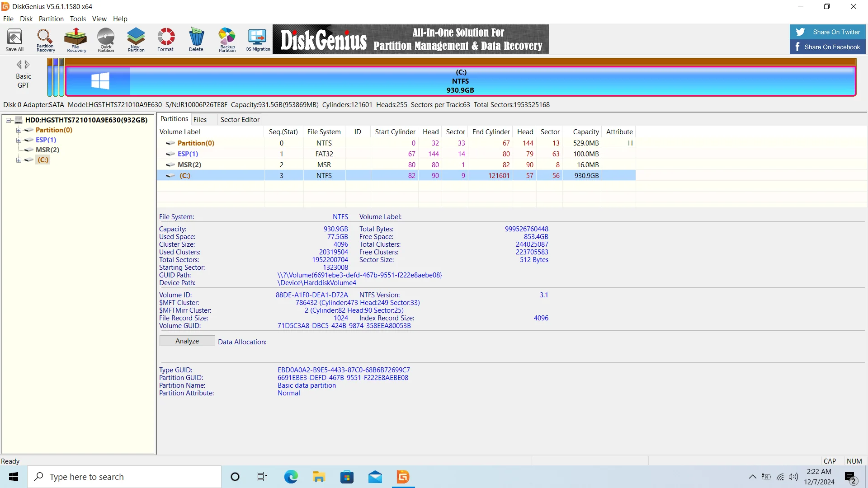Open network Wi-Fi tray icon

click(780, 477)
